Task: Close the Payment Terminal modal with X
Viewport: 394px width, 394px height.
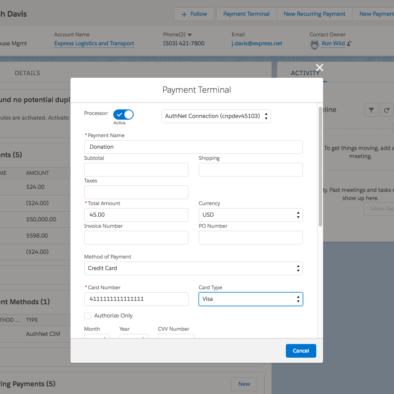Action: point(319,68)
